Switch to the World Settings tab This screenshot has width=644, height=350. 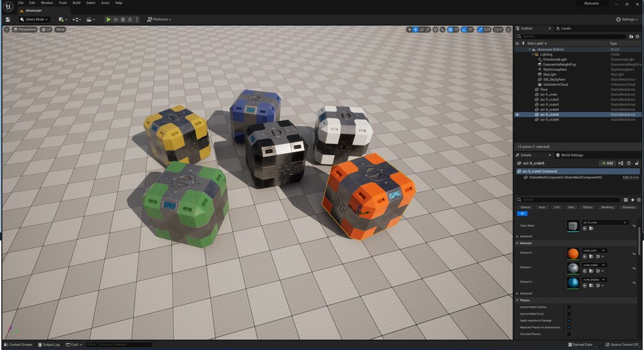pyautogui.click(x=569, y=155)
